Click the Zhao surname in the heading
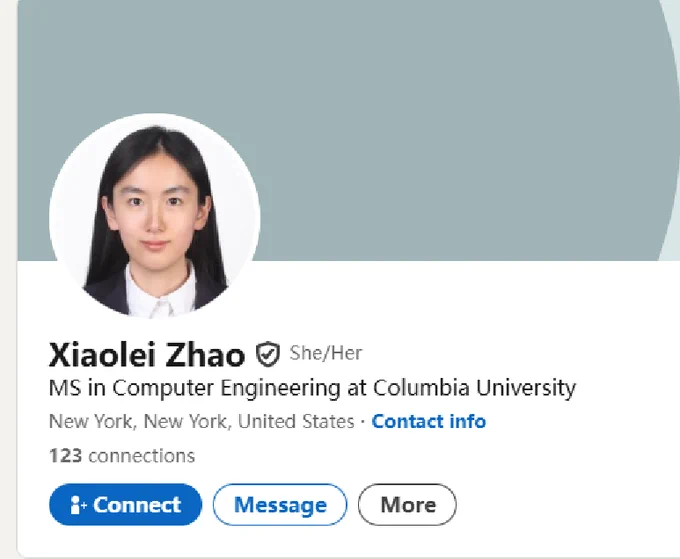Viewport: 680px width, 559px height. pyautogui.click(x=205, y=355)
